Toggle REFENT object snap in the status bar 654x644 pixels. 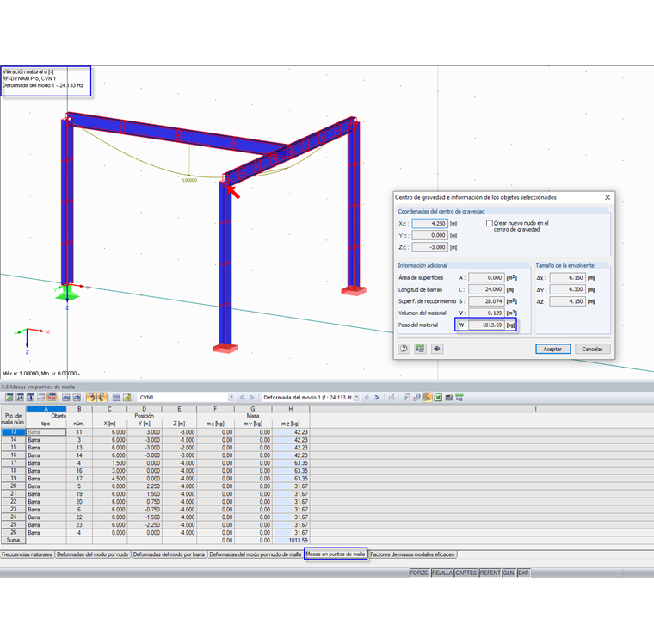pyautogui.click(x=490, y=573)
